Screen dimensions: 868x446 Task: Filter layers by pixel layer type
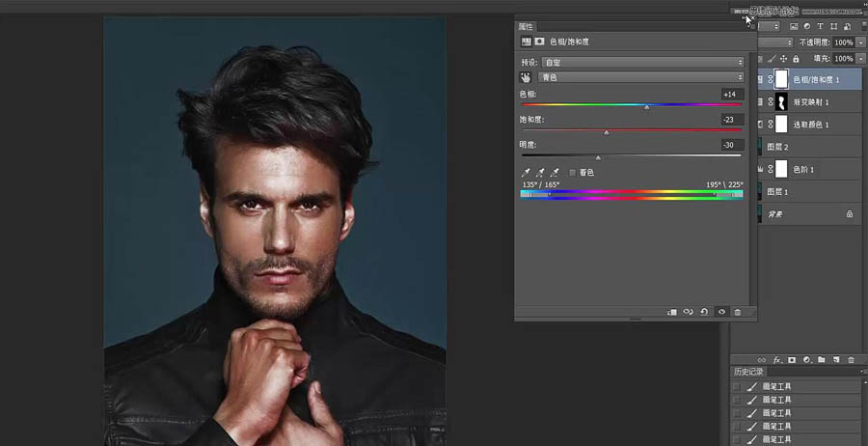point(794,26)
